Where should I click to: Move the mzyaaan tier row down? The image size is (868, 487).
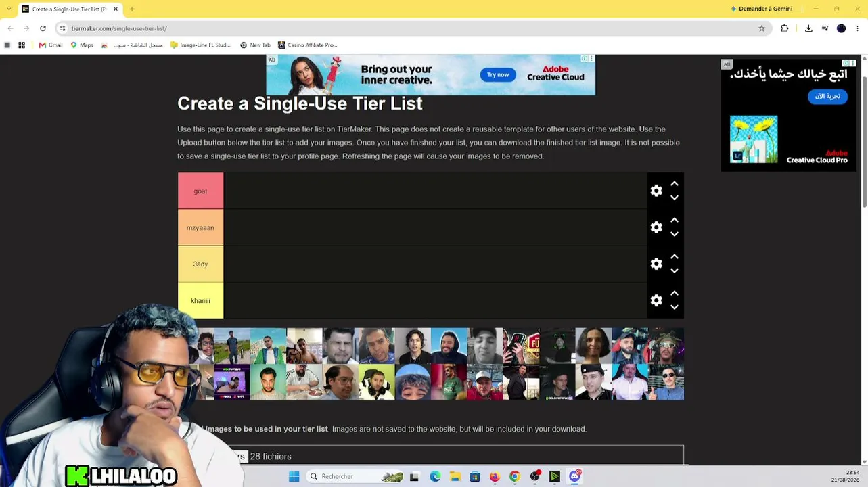point(675,234)
